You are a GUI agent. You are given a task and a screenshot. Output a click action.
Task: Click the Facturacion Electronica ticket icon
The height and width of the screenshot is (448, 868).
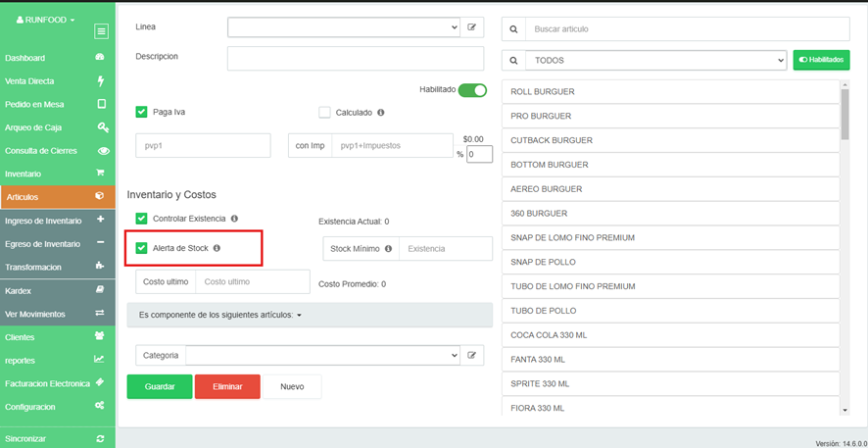click(99, 382)
